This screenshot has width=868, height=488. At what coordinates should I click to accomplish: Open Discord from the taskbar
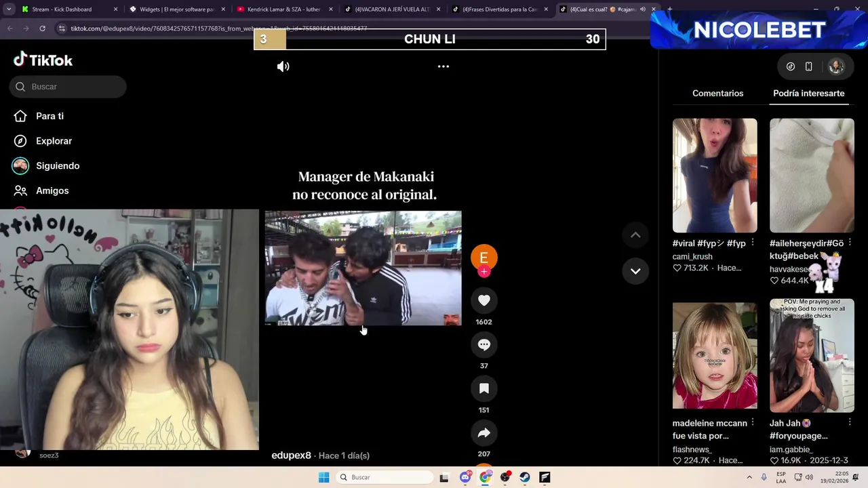pos(465,477)
